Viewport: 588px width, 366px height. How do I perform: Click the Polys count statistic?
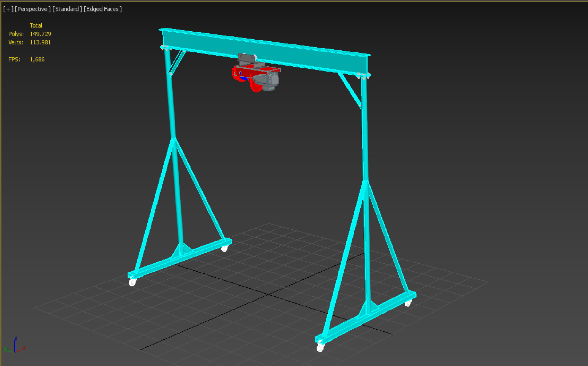tap(40, 34)
